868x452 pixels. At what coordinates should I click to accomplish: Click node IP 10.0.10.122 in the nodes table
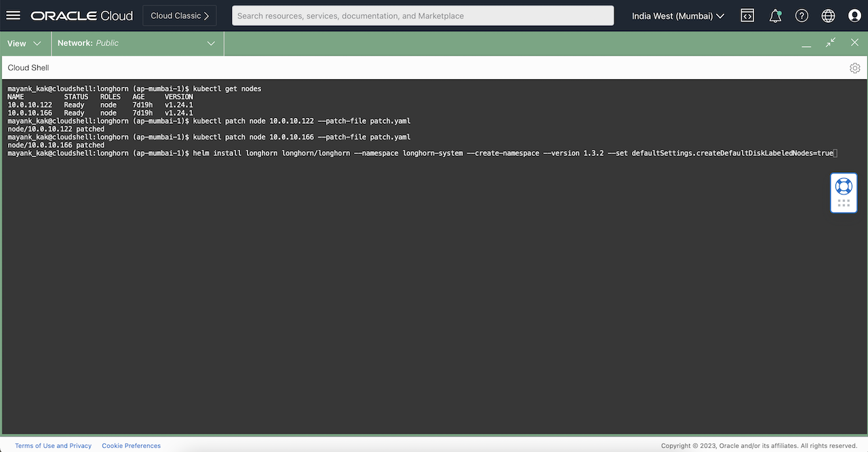tap(30, 105)
